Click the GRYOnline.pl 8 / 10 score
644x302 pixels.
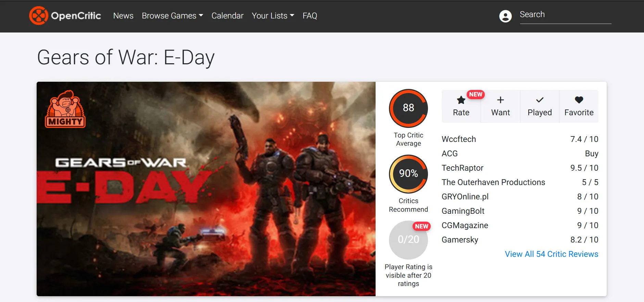click(x=588, y=197)
